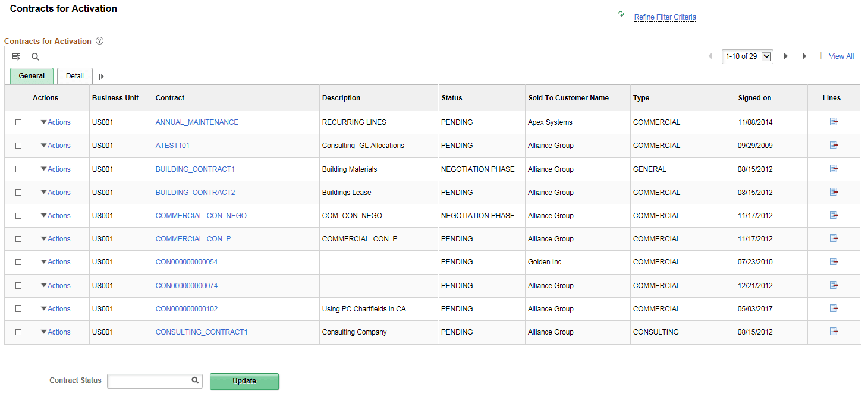Show all columns using the icon beside Detail tab
The image size is (868, 397).
pos(100,76)
